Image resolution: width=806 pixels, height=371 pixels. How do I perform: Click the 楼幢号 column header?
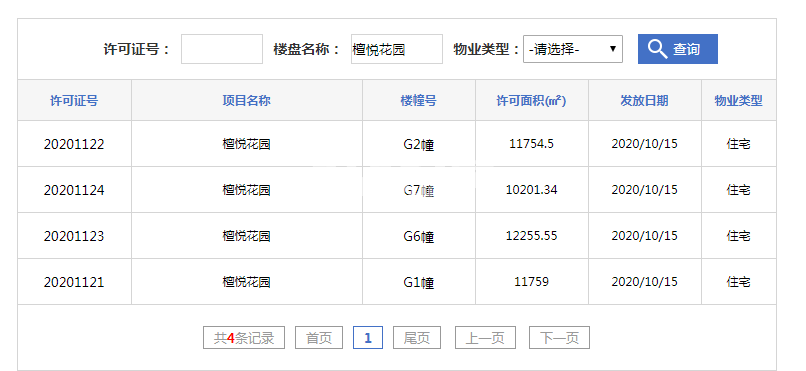click(418, 100)
